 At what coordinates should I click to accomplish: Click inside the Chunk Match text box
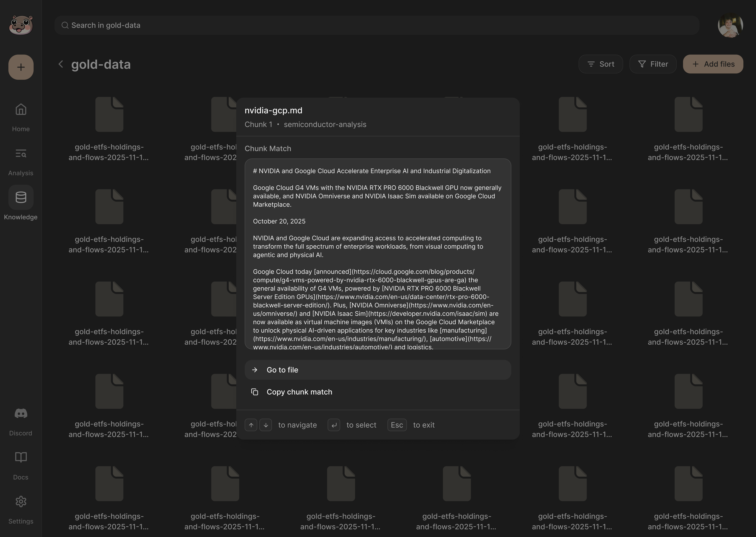pos(377,254)
